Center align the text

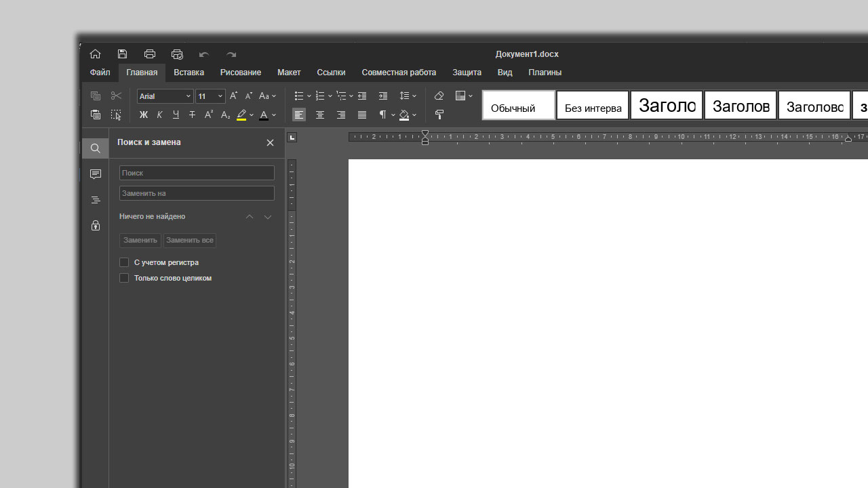click(320, 115)
